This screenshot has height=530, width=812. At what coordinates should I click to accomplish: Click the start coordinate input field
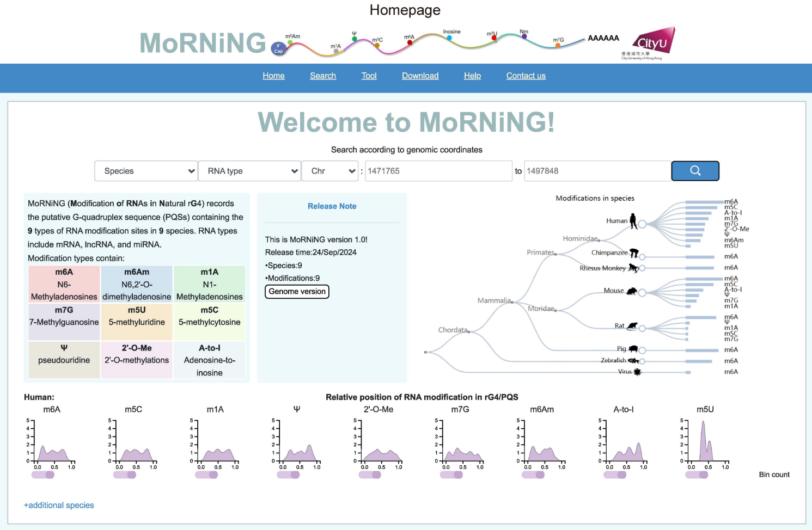[438, 170]
